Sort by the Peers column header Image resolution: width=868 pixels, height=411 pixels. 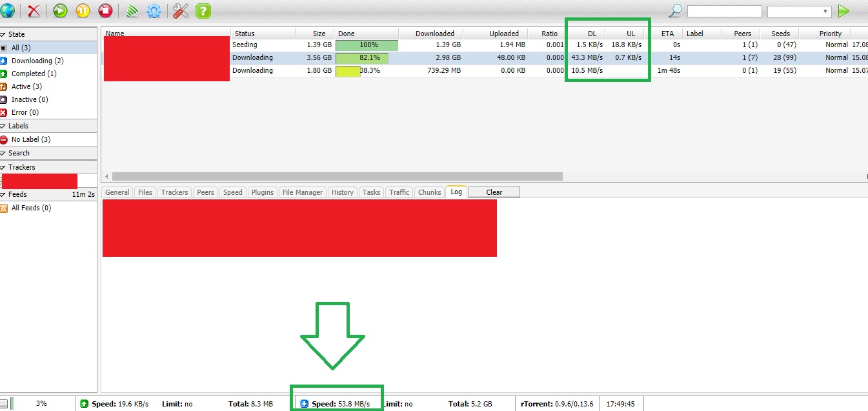click(x=741, y=34)
